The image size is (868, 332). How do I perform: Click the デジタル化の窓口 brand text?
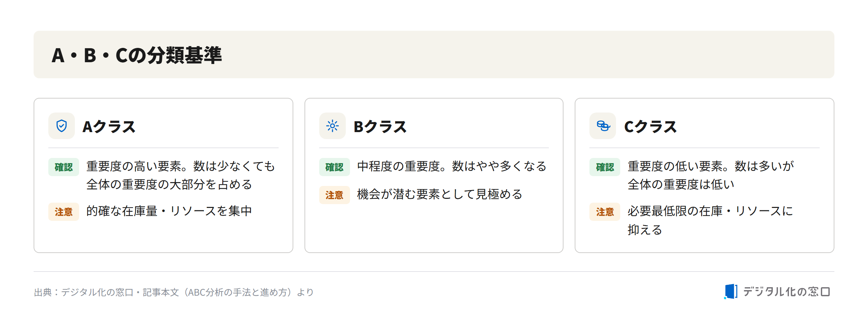tap(786, 292)
